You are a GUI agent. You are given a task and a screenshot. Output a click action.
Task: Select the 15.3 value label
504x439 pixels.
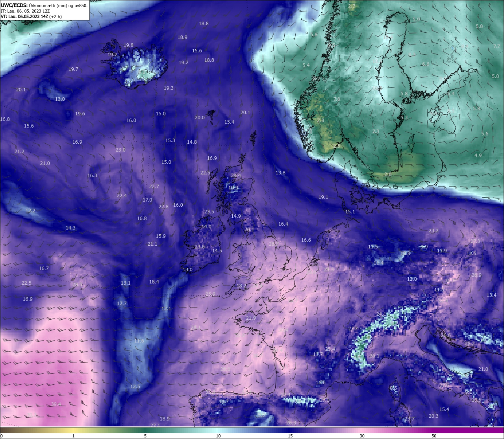(170, 140)
